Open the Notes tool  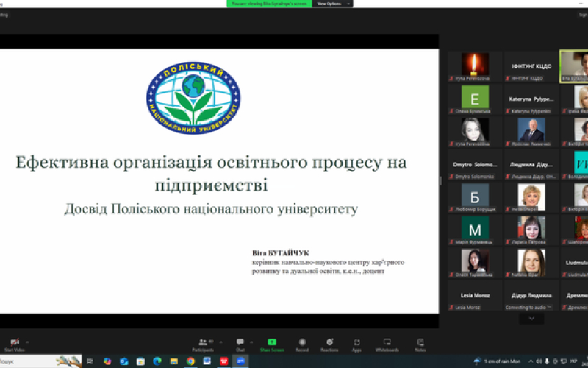[420, 344]
